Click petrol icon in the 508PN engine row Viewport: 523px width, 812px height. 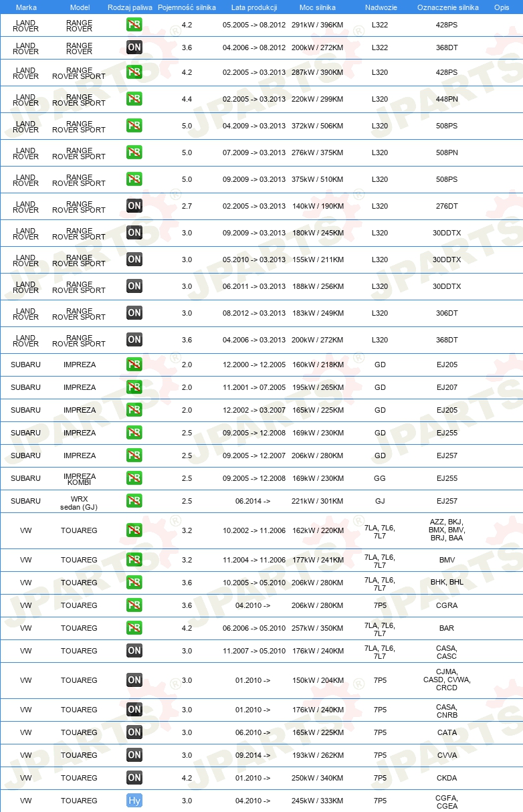[134, 153]
